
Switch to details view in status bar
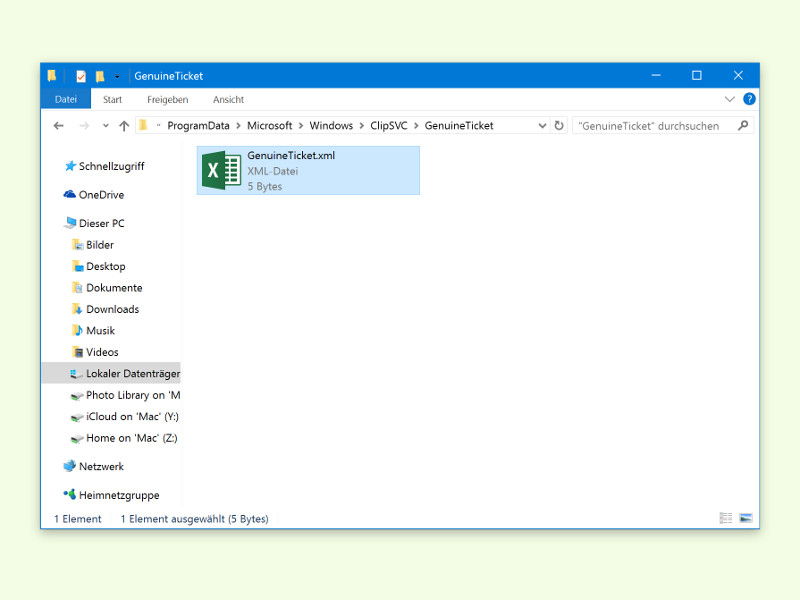coord(726,518)
